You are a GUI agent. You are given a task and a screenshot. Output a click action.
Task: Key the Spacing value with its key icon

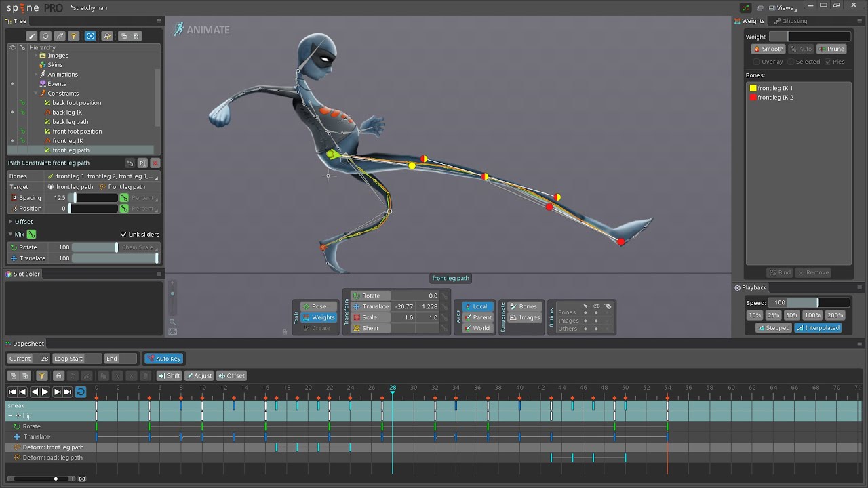(x=124, y=198)
